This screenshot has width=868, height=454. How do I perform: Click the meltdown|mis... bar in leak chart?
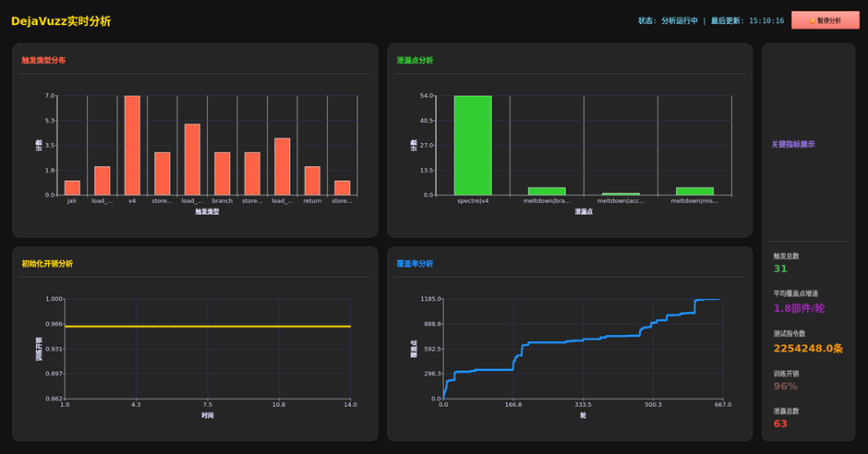click(x=694, y=191)
